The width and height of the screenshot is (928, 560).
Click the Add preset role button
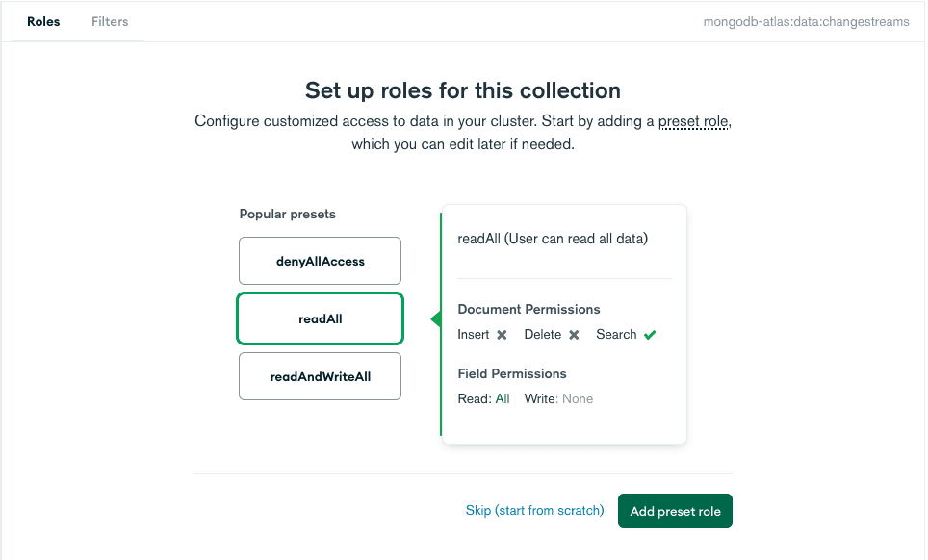click(675, 511)
